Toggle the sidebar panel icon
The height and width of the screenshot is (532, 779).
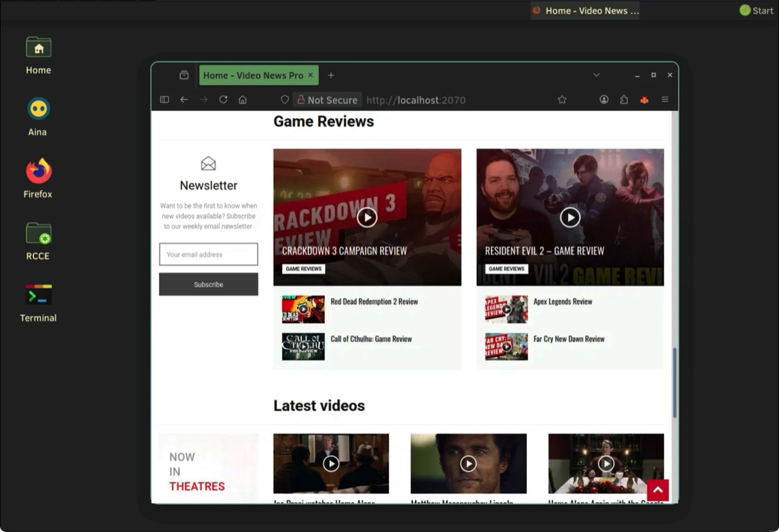[x=164, y=100]
